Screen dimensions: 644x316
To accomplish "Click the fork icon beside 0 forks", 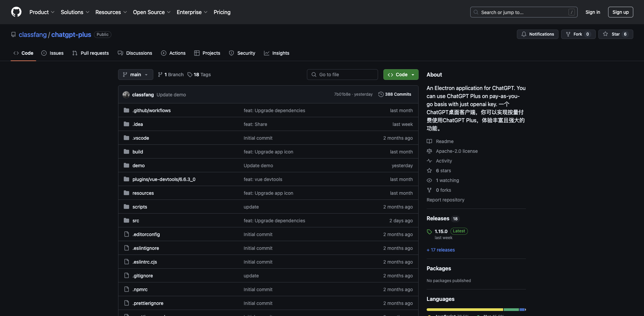I will pyautogui.click(x=429, y=190).
